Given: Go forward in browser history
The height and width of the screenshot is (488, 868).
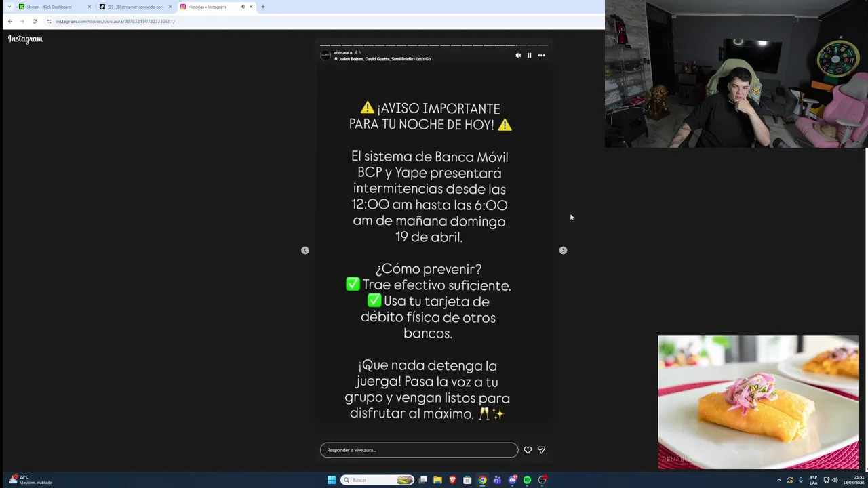Looking at the screenshot, I should coord(22,21).
